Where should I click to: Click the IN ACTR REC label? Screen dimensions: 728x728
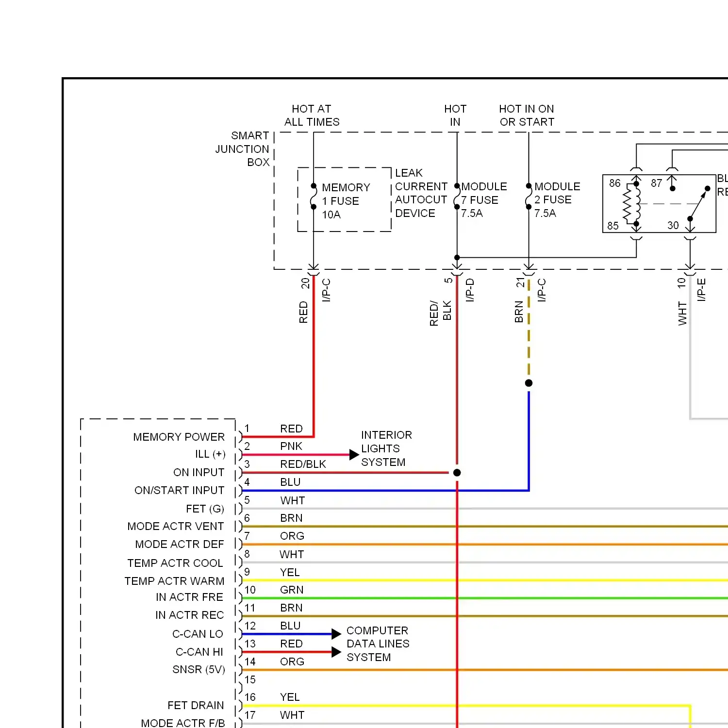click(190, 615)
